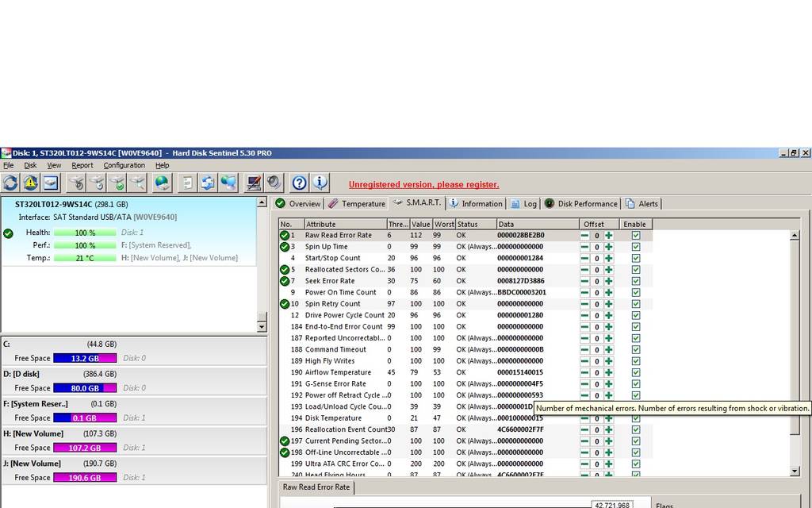
Task: Open the Report menu
Action: (x=82, y=166)
